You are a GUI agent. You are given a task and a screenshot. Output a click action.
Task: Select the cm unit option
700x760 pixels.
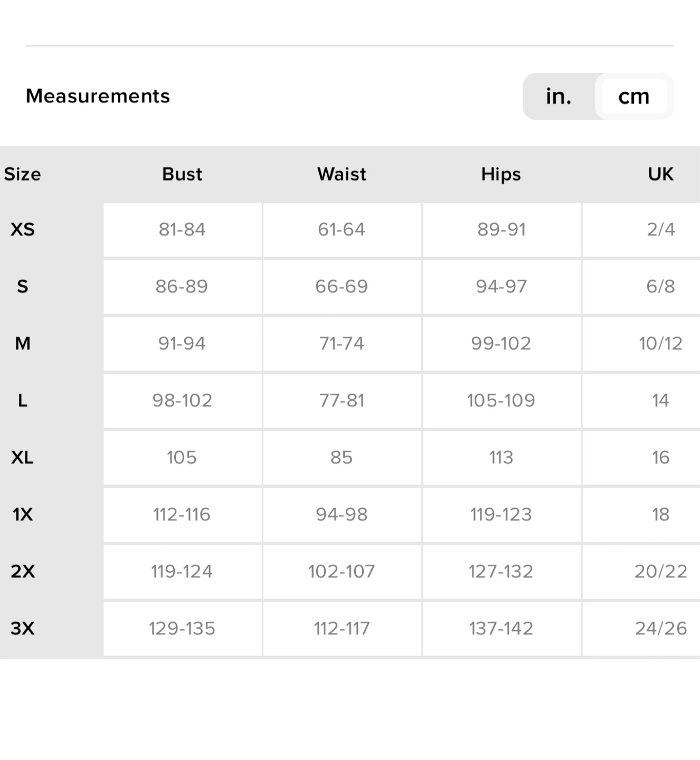click(634, 96)
